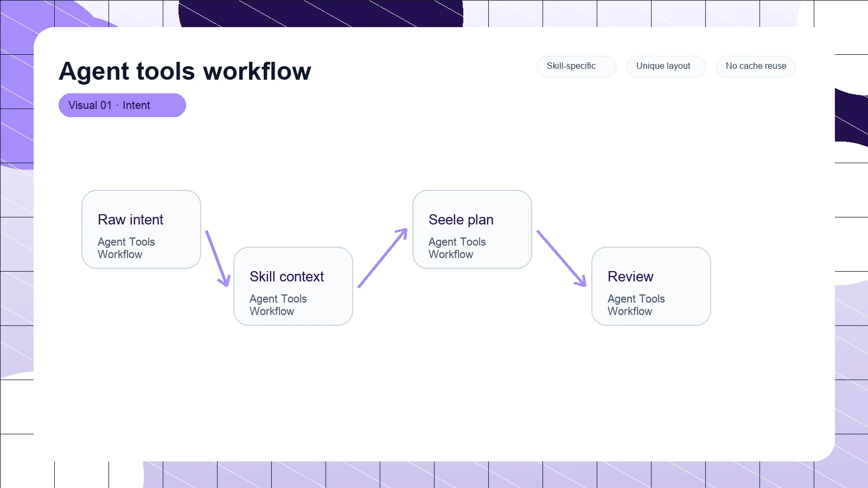Click the Unique layout tag
This screenshot has width=868, height=488.
(x=666, y=66)
